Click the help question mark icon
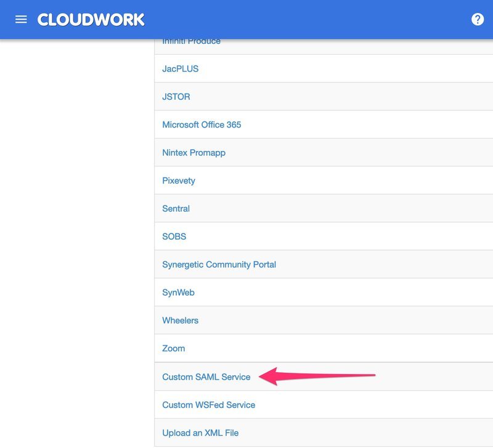Screen dimensions: 493x448 477,18
